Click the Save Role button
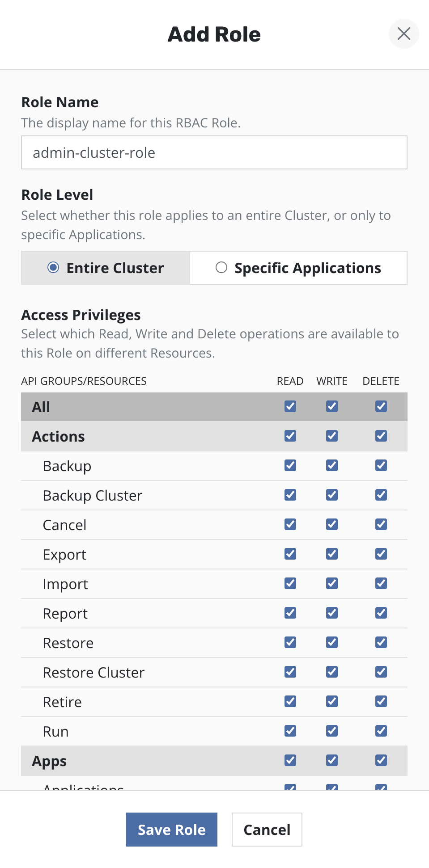This screenshot has height=868, width=429. (x=171, y=830)
